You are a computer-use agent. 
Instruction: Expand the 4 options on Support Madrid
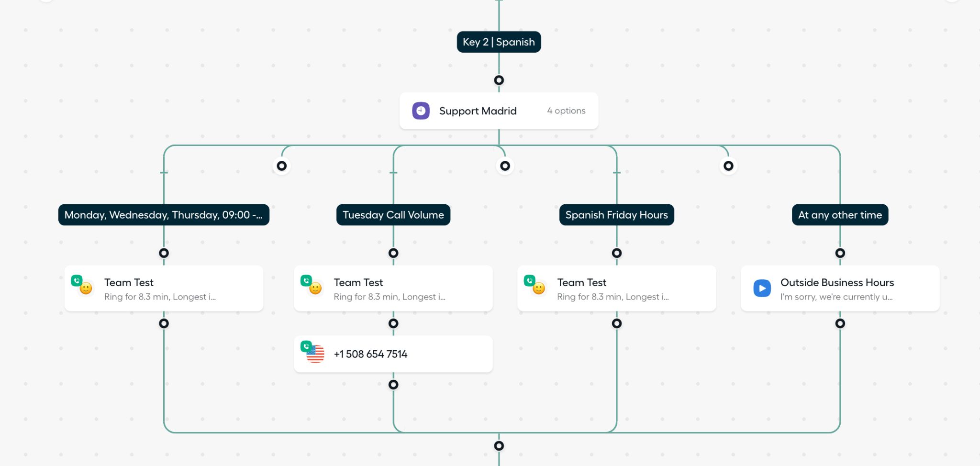click(x=566, y=111)
